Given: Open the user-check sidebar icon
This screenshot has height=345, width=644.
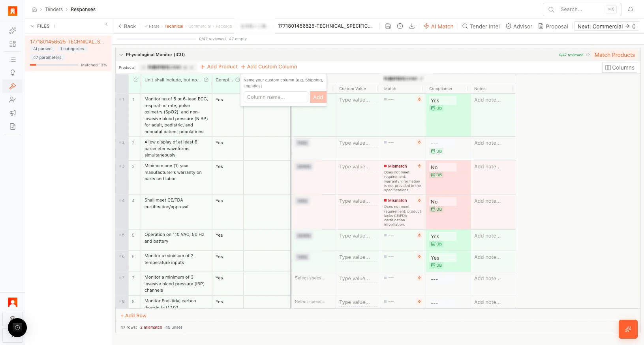Looking at the screenshot, I should (13, 100).
